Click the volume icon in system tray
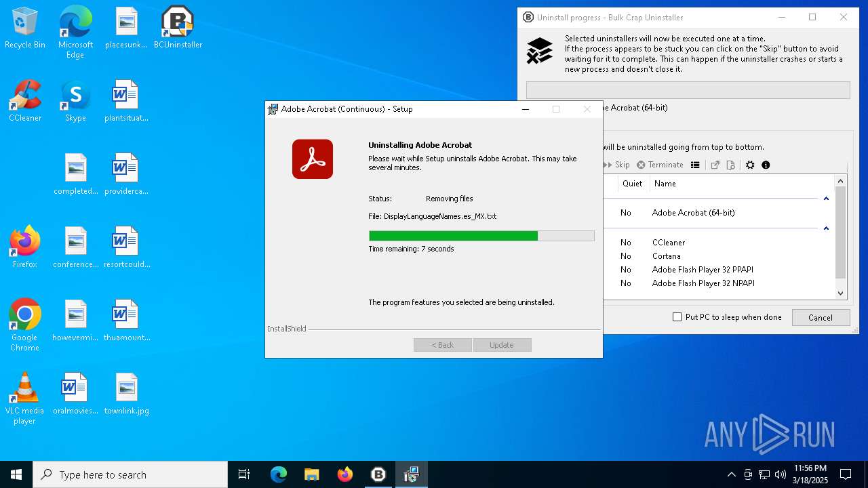868x488 pixels. [781, 474]
